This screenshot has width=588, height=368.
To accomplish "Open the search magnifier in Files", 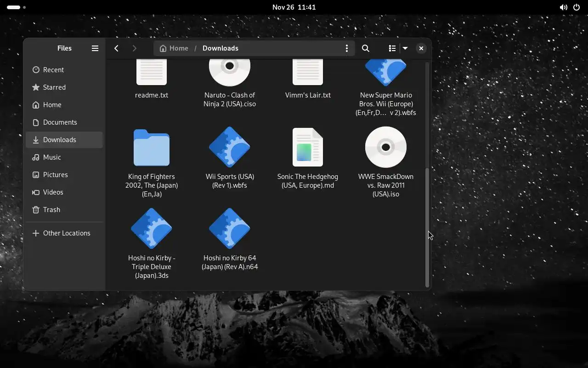I will pos(366,48).
